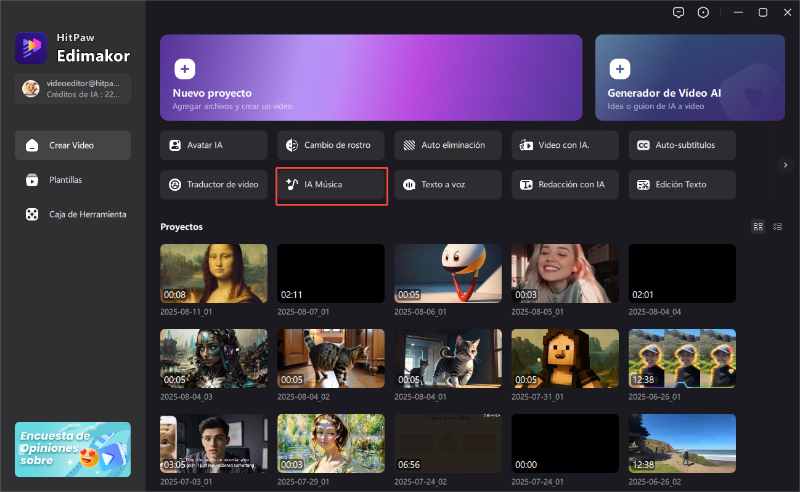Open project 2025-06-26_01 thumbnail
The height and width of the screenshot is (492, 800).
pyautogui.click(x=682, y=359)
